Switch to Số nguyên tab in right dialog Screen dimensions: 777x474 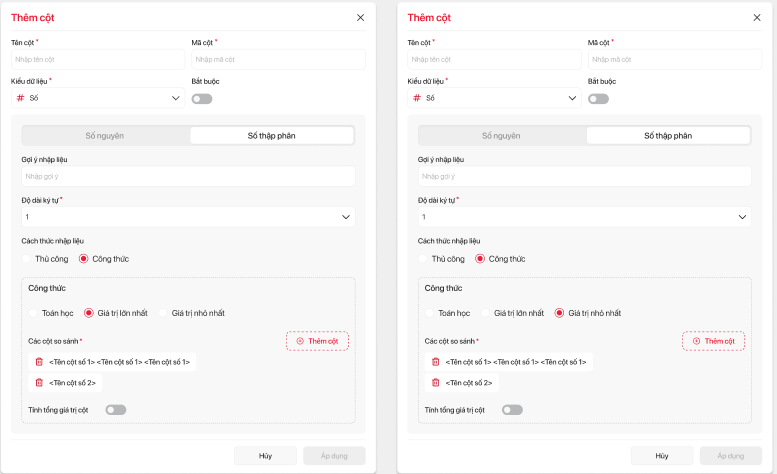[501, 135]
